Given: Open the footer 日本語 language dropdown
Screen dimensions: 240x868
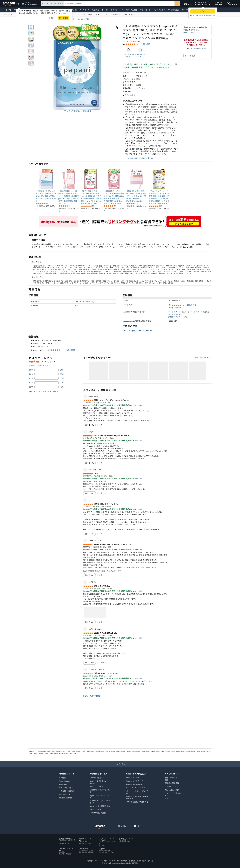Looking at the screenshot, I should point(124,826).
